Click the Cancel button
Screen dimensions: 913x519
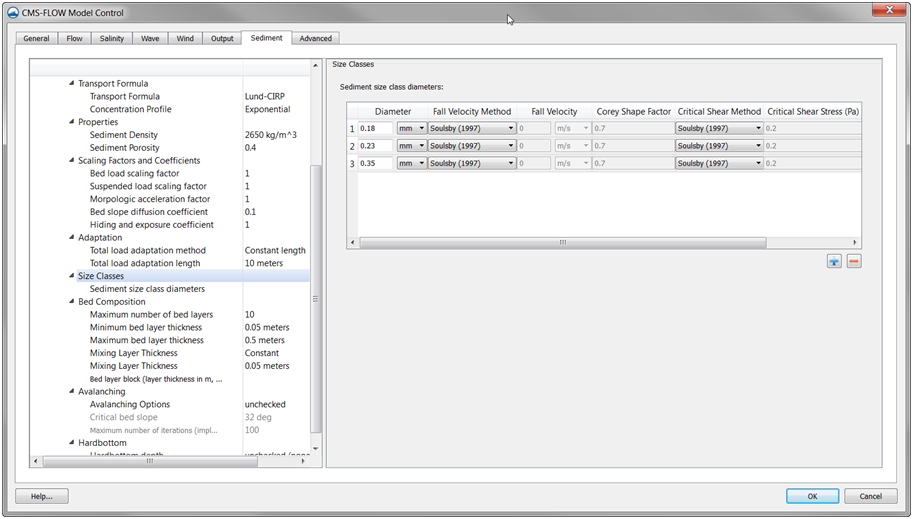click(x=870, y=496)
